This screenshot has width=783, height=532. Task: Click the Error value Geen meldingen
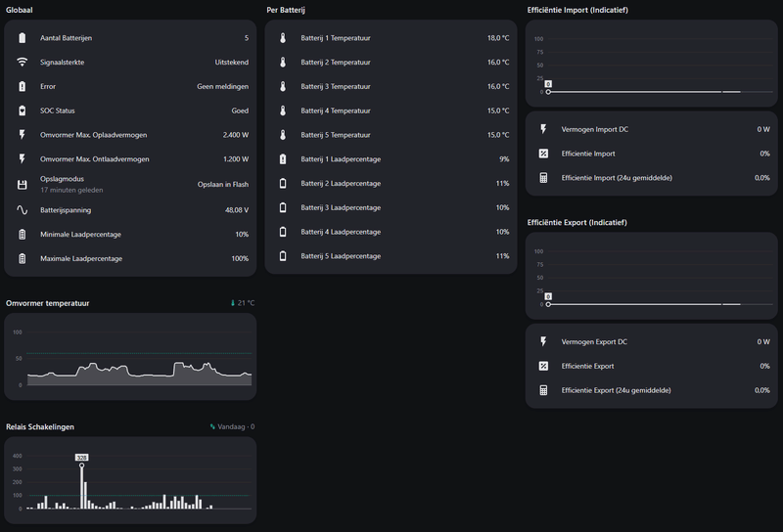click(x=223, y=86)
